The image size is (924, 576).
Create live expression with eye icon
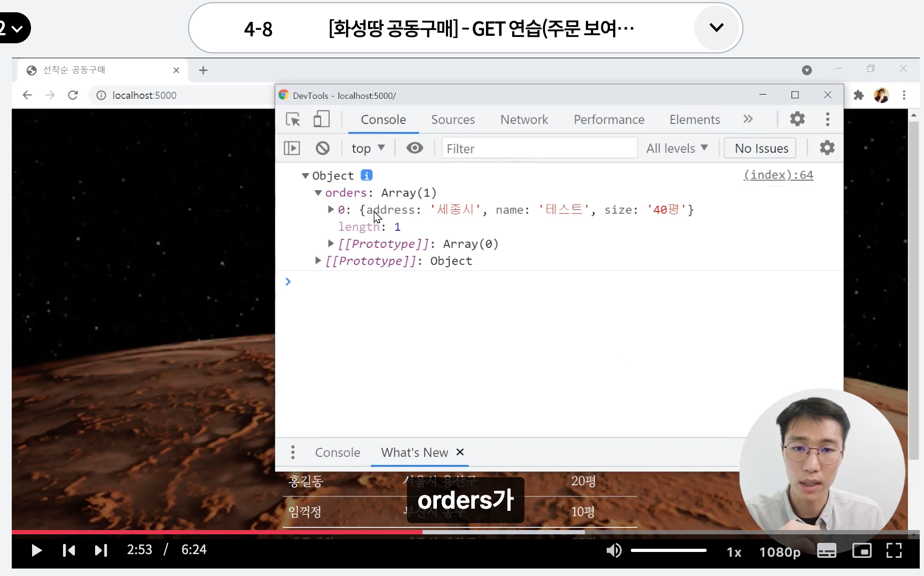click(414, 148)
